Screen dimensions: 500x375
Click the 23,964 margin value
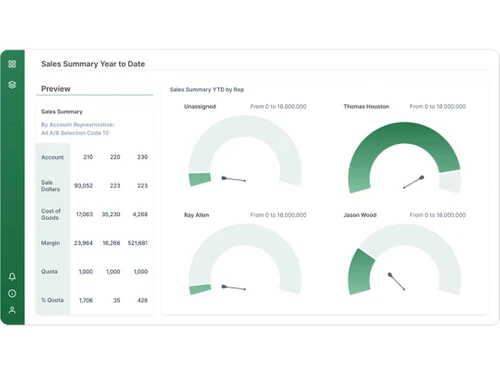[83, 243]
